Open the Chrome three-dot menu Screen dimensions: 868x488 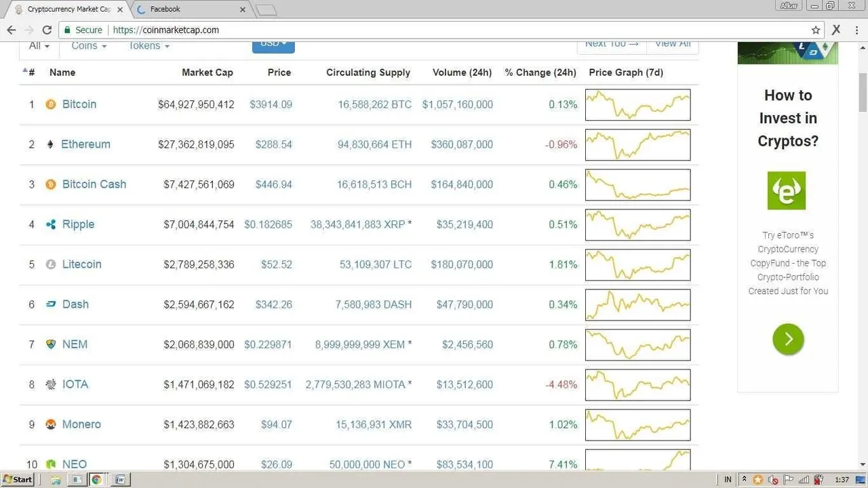[856, 30]
